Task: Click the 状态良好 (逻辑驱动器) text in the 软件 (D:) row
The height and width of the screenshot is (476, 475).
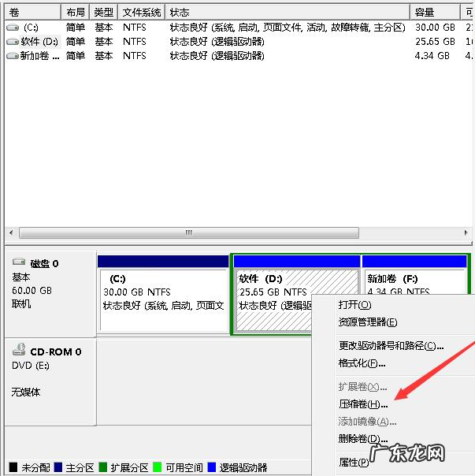Action: pos(217,42)
